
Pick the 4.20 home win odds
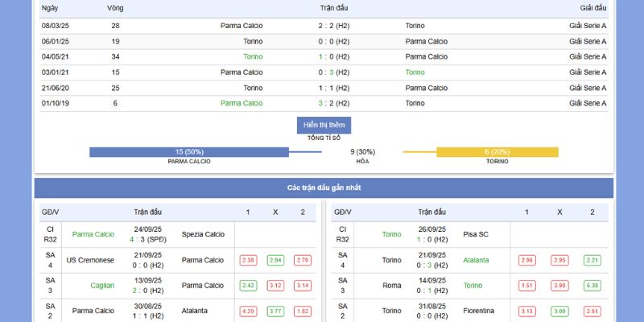[248, 311]
